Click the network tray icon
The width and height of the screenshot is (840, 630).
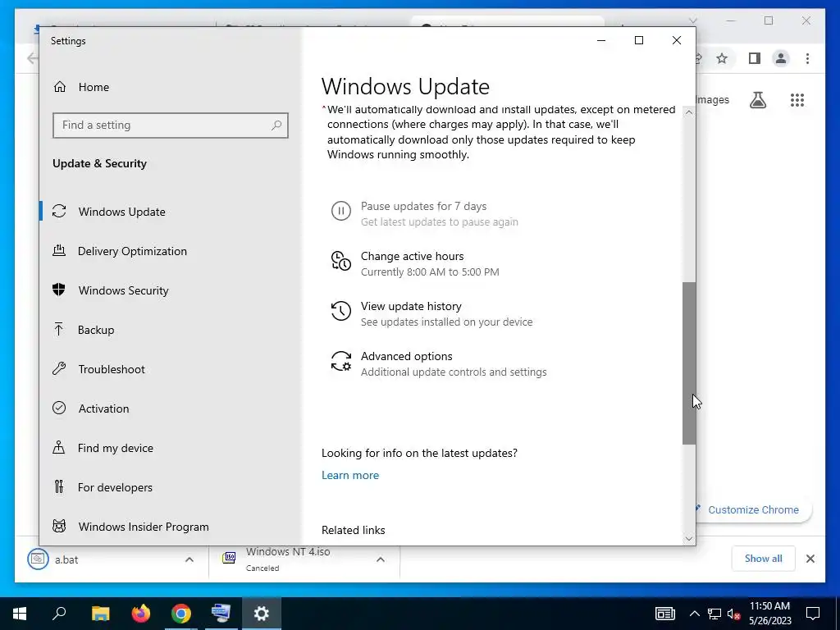[x=714, y=614]
